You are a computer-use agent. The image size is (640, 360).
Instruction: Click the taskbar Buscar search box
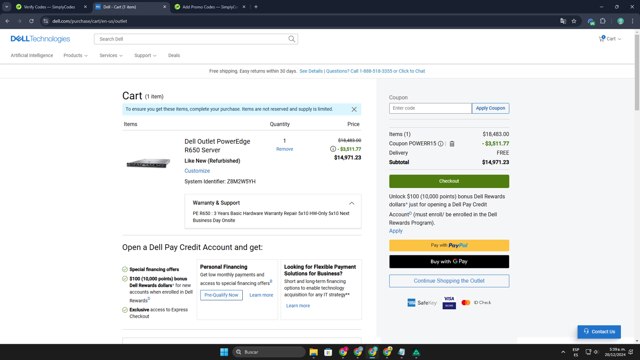click(269, 352)
